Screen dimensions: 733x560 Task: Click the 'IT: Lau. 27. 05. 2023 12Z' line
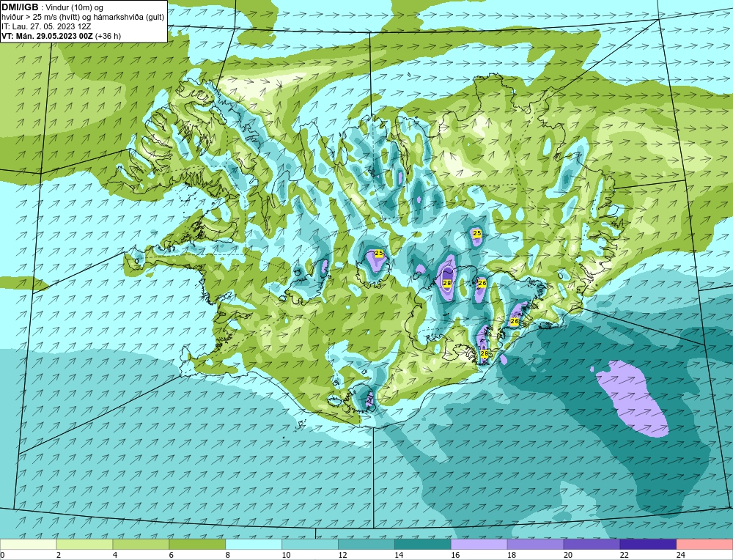pos(46,26)
